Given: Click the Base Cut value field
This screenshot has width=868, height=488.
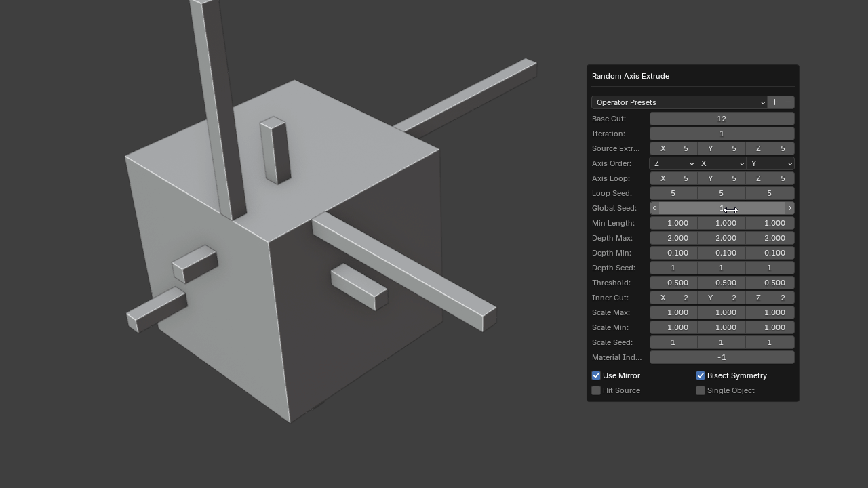Looking at the screenshot, I should coord(722,119).
